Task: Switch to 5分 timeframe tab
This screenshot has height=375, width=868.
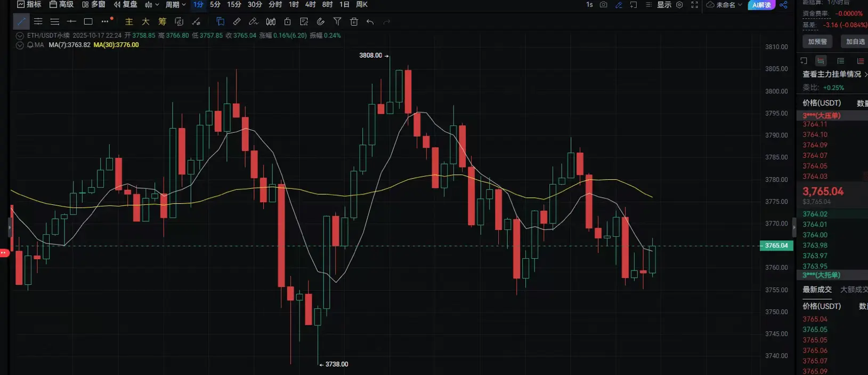Action: click(215, 4)
